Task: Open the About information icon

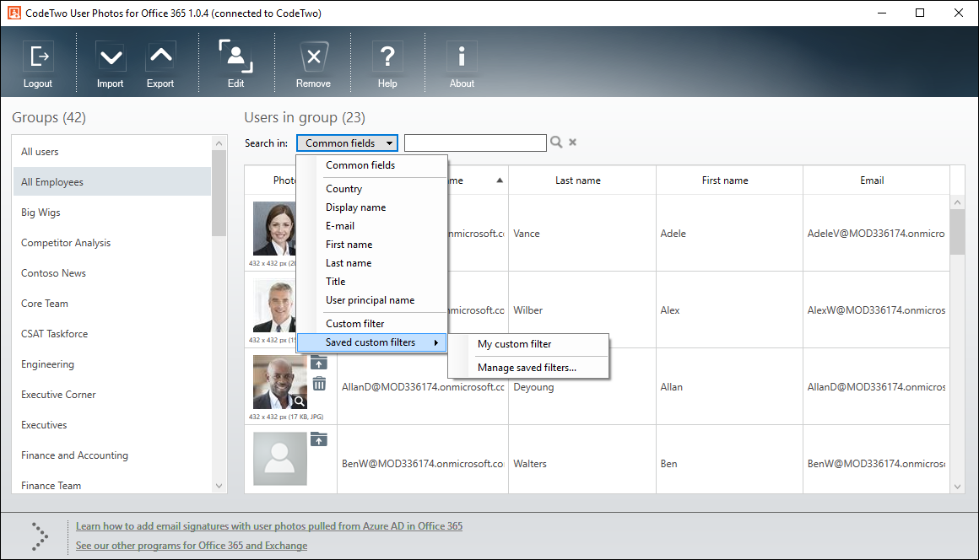Action: pyautogui.click(x=462, y=57)
